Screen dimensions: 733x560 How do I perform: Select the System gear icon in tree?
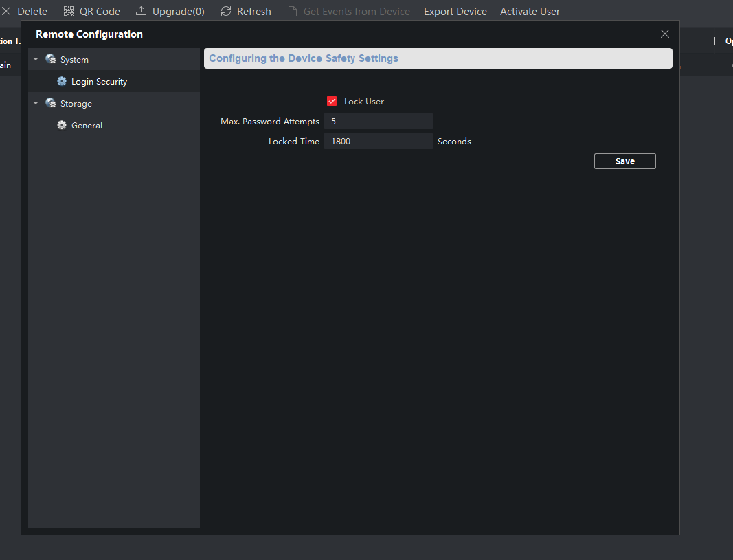(51, 60)
